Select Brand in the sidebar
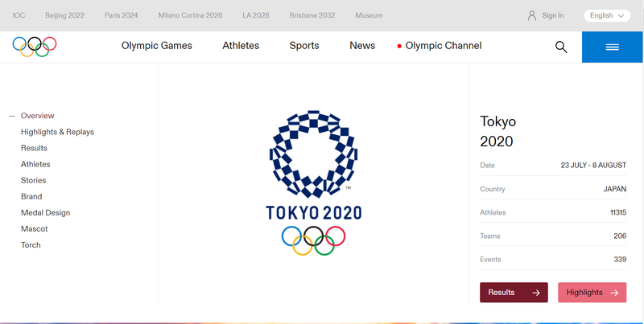 point(31,196)
